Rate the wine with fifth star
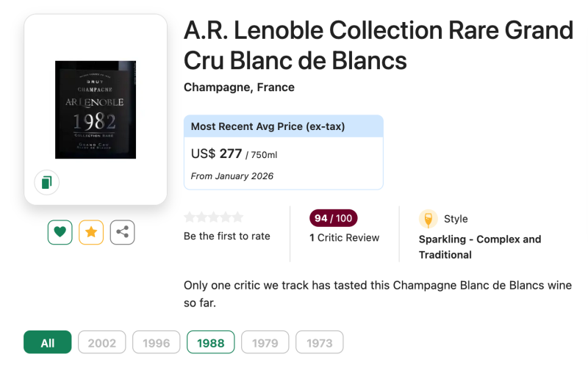Viewport: 588px width, 368px height. pos(237,217)
